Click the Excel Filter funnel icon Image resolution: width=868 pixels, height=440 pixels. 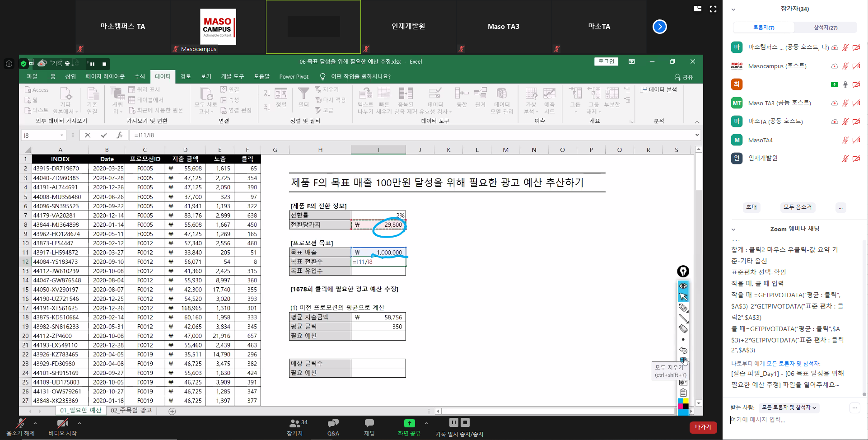coord(303,94)
